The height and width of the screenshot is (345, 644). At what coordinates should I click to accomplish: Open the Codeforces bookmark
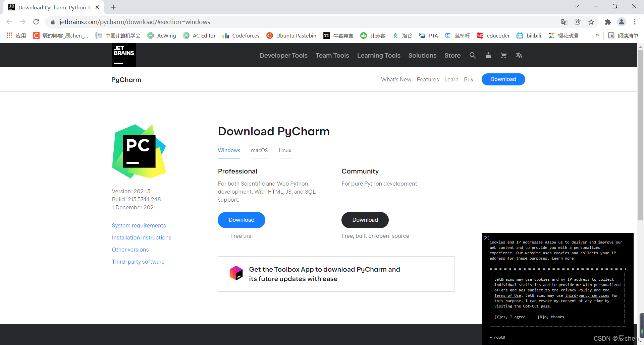pos(241,36)
